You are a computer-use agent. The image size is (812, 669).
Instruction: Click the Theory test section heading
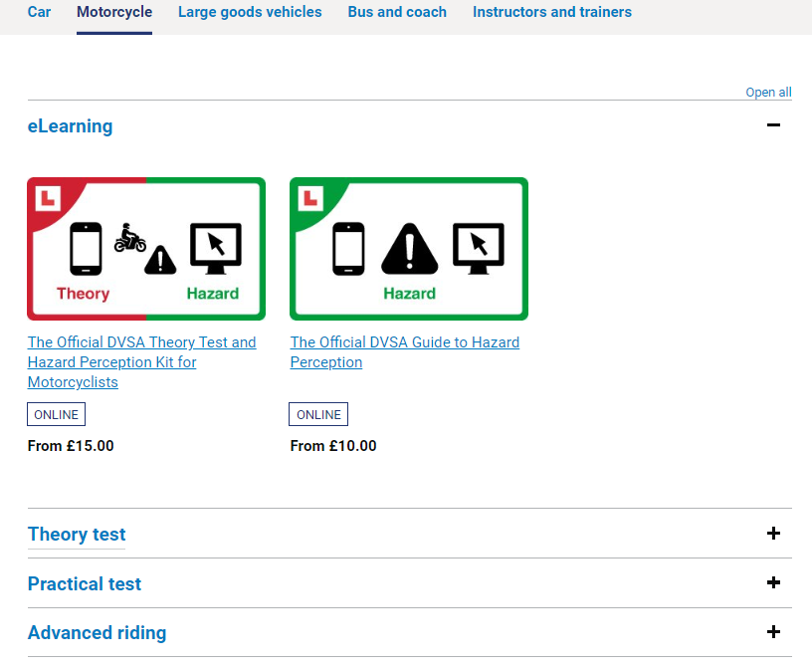pos(77,535)
